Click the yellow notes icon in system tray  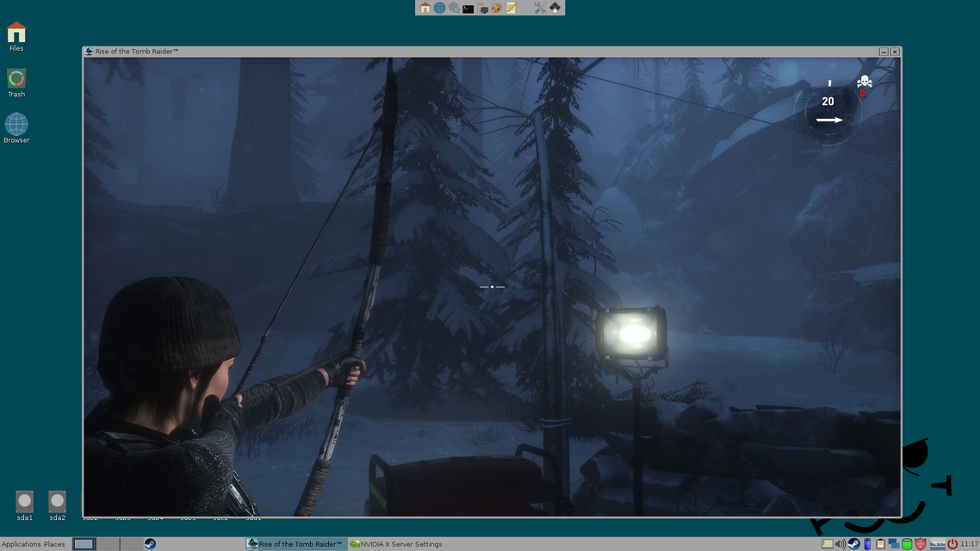tap(827, 544)
